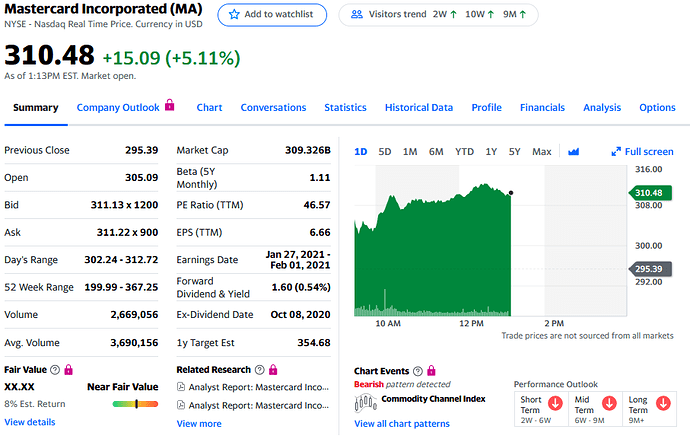Click the Commodity Channel Index pattern icon
The height and width of the screenshot is (439, 690).
tap(366, 402)
